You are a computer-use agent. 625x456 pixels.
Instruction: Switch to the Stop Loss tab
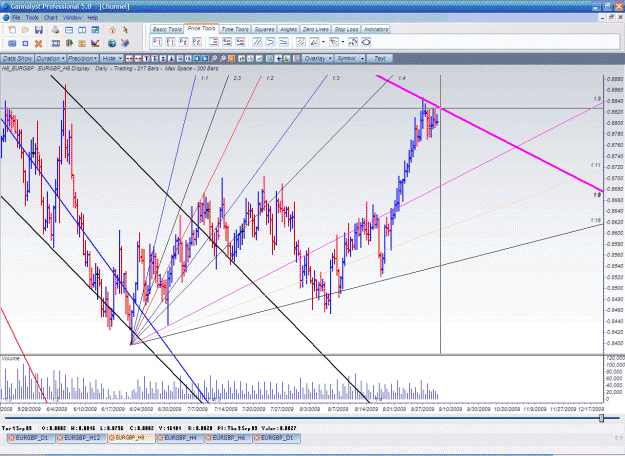346,29
